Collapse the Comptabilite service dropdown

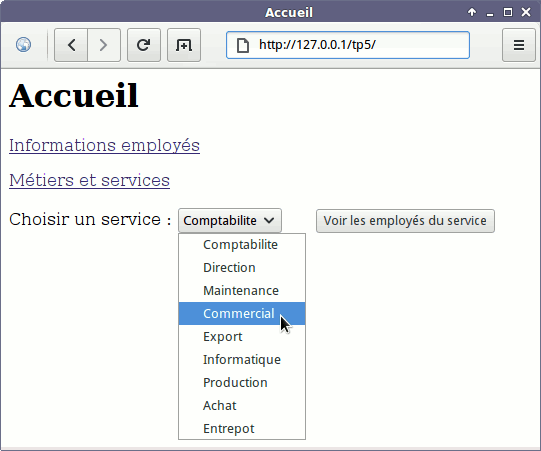click(230, 220)
